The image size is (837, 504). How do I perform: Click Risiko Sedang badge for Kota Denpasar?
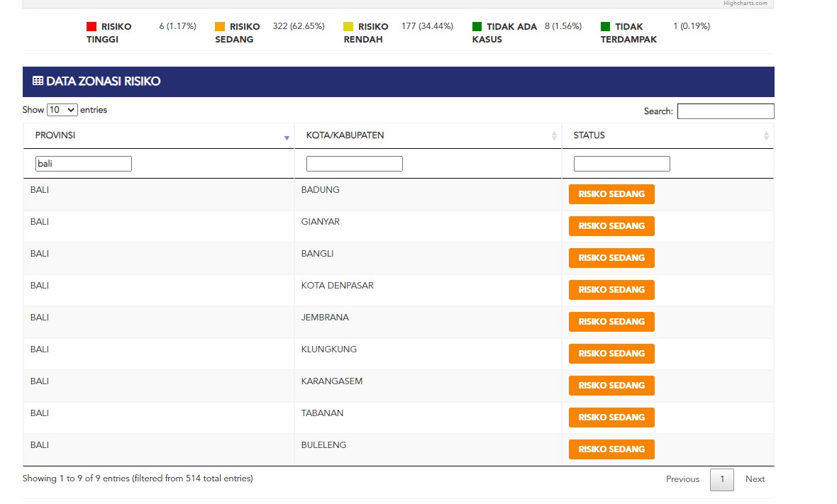pyautogui.click(x=611, y=290)
